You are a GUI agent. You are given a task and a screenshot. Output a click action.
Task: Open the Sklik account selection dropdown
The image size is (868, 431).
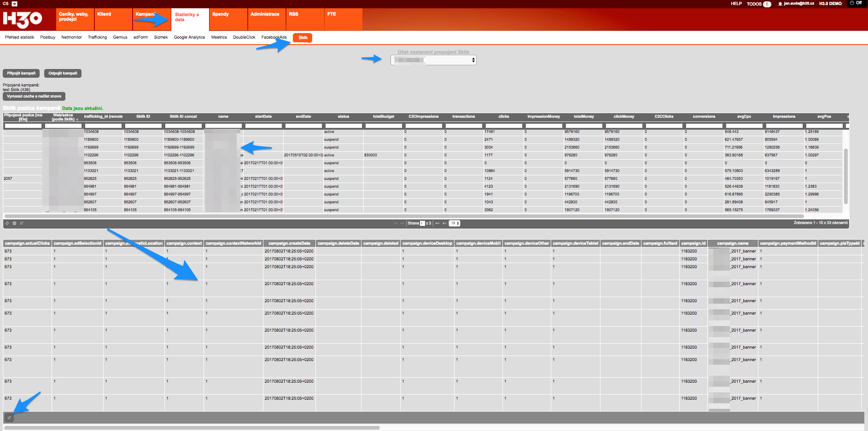[x=433, y=60]
